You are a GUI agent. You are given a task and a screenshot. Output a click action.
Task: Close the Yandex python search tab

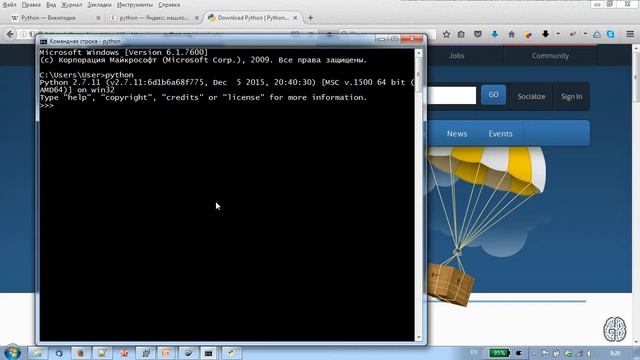click(197, 18)
